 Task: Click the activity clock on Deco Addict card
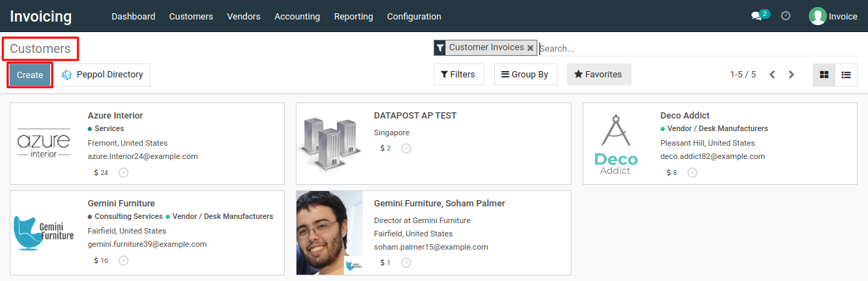tap(692, 173)
